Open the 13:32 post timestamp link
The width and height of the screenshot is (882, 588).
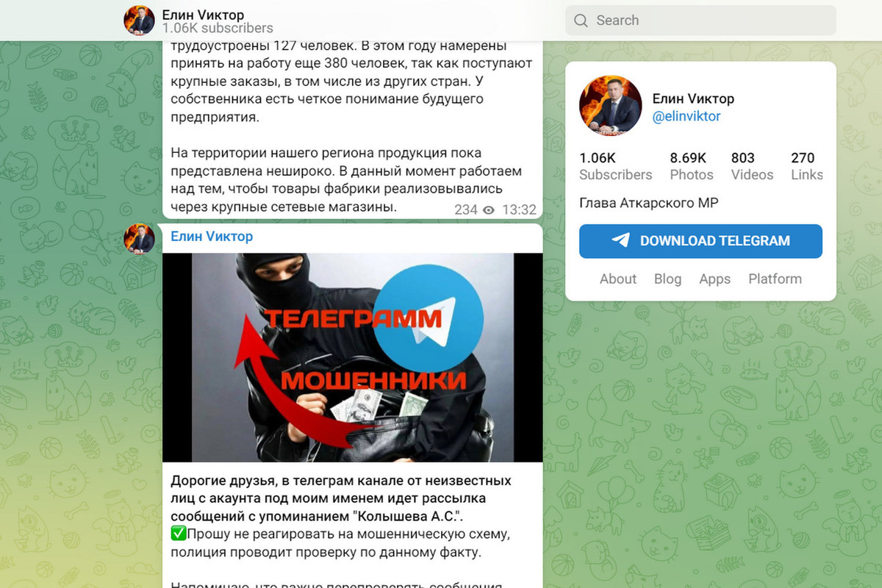coord(519,210)
